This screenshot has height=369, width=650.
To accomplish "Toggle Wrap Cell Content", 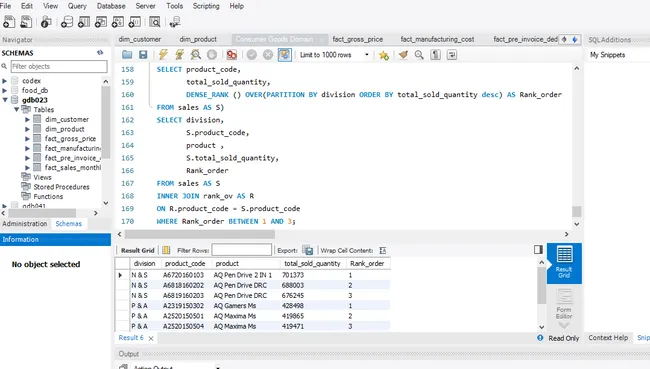I will [x=383, y=250].
